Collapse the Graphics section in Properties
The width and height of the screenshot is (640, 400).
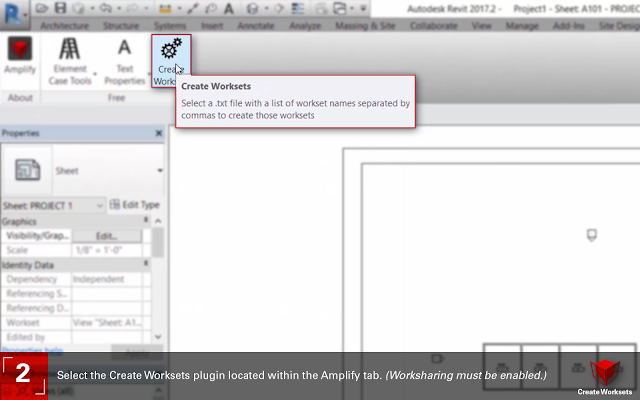pos(146,220)
